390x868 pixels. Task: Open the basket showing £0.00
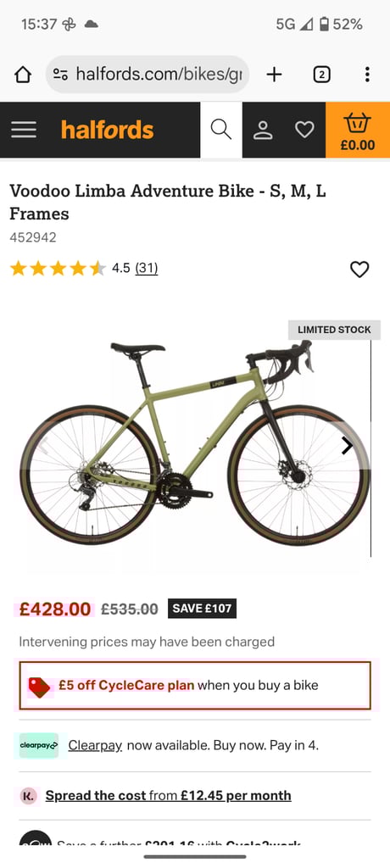[x=358, y=131]
